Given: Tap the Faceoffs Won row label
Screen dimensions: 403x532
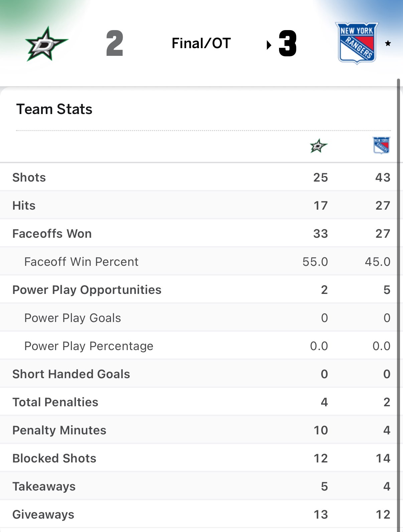Looking at the screenshot, I should coord(52,234).
